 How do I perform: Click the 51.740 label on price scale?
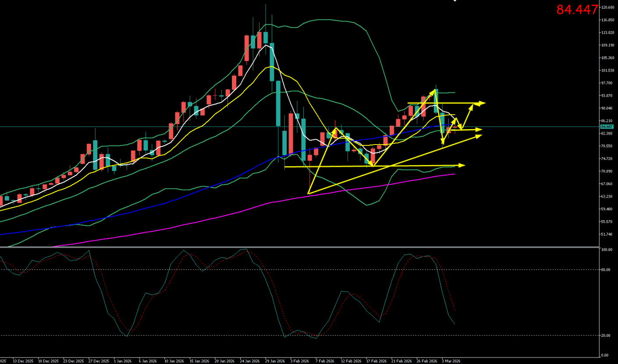click(607, 234)
